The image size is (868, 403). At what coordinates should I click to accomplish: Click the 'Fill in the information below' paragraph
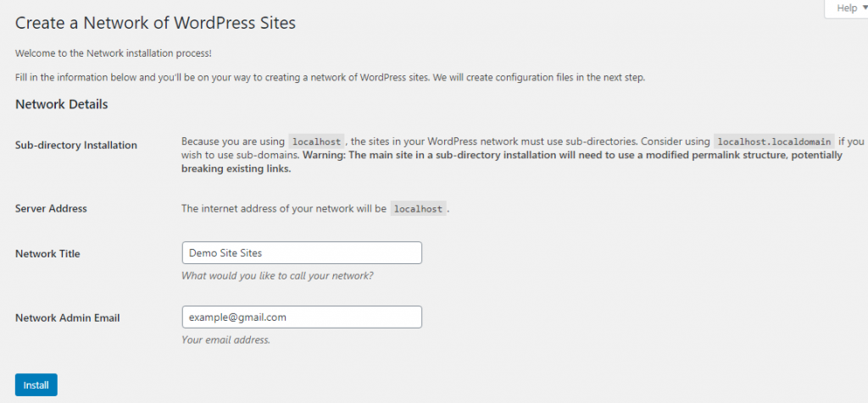click(330, 77)
